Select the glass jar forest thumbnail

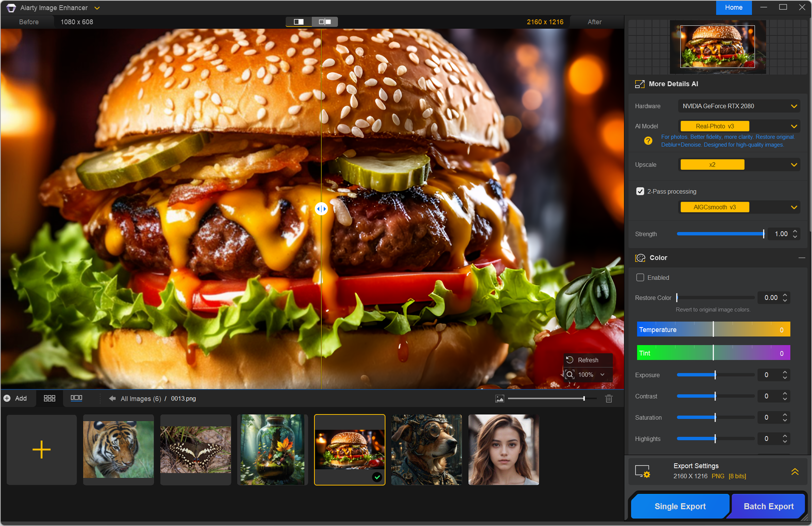pyautogui.click(x=273, y=450)
